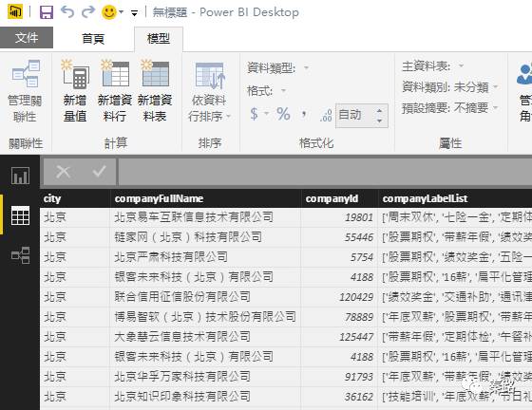This screenshot has height=410, width=532.
Task: Cancel formula with X button
Action: click(63, 172)
